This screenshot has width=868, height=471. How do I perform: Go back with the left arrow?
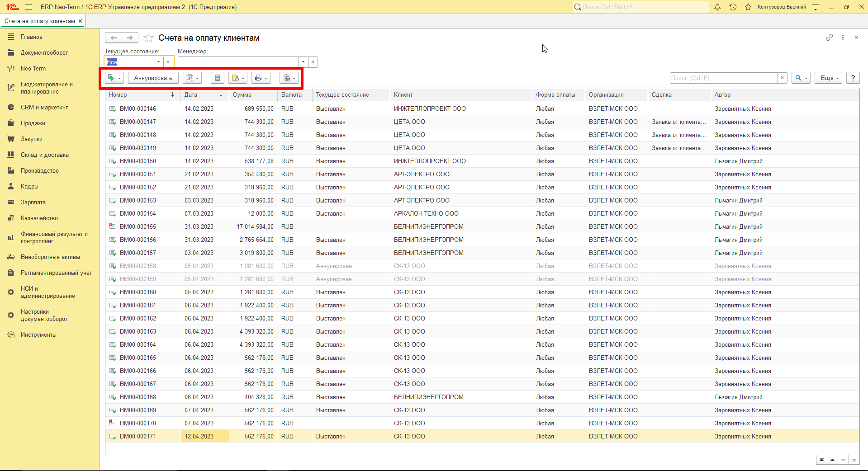tap(114, 38)
